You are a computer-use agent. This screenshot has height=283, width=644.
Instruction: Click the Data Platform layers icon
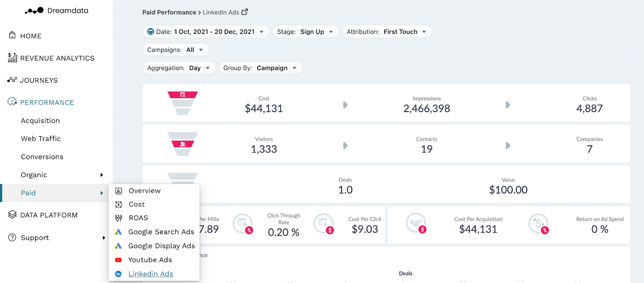click(x=12, y=214)
